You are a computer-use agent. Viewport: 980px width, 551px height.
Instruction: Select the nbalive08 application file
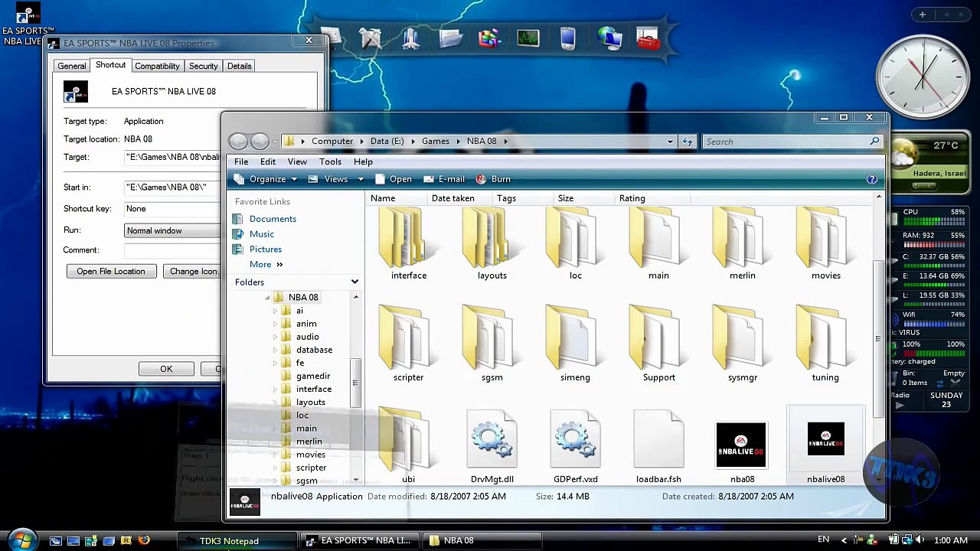tap(825, 447)
